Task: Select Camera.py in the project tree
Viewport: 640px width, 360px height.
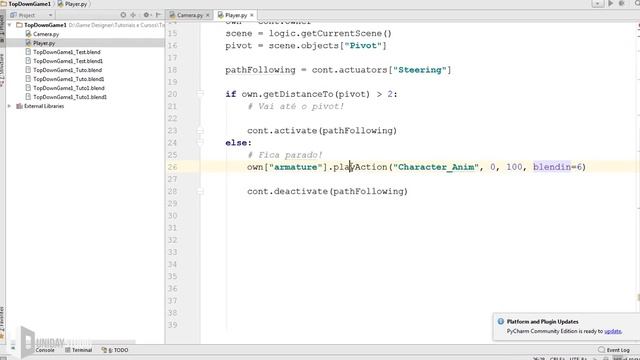Action: click(x=46, y=34)
